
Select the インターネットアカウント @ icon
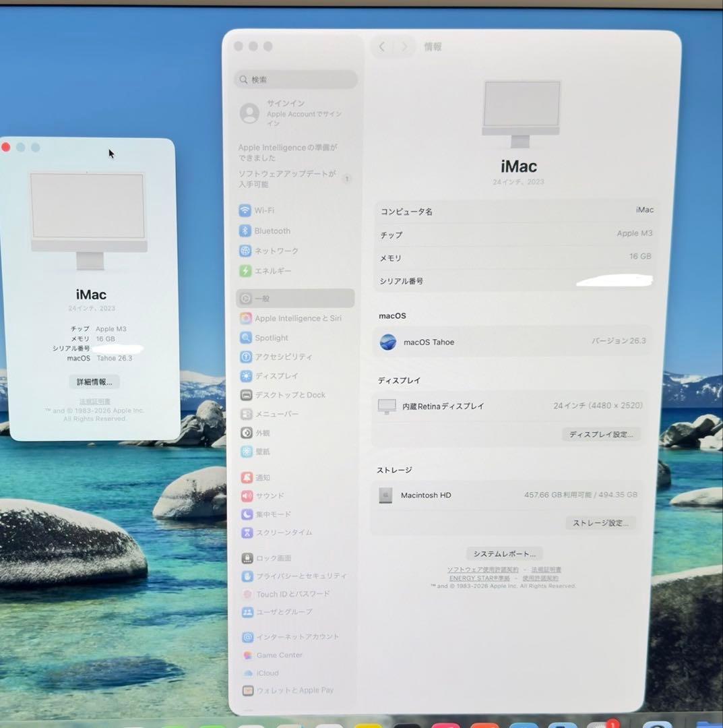248,637
